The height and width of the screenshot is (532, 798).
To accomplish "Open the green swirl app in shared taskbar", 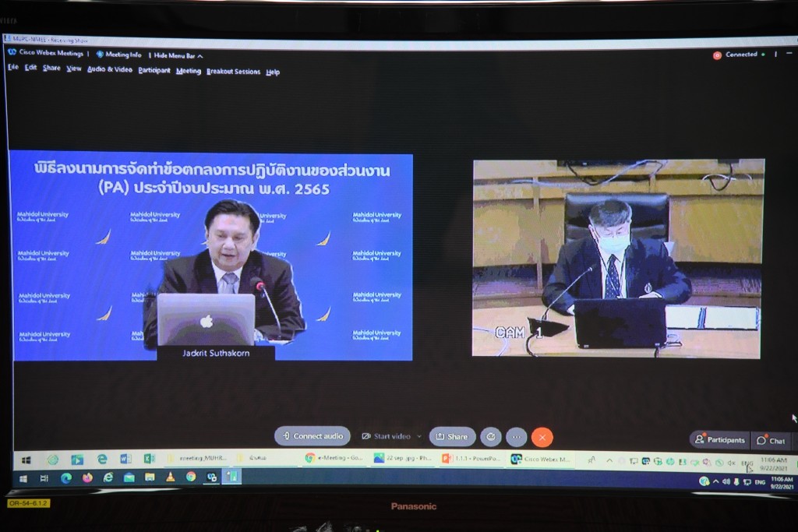I will (x=52, y=460).
